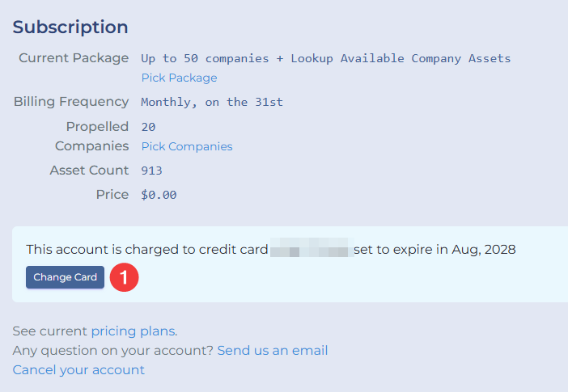This screenshot has height=392, width=568.
Task: Click the current package description text
Action: pyautogui.click(x=325, y=58)
